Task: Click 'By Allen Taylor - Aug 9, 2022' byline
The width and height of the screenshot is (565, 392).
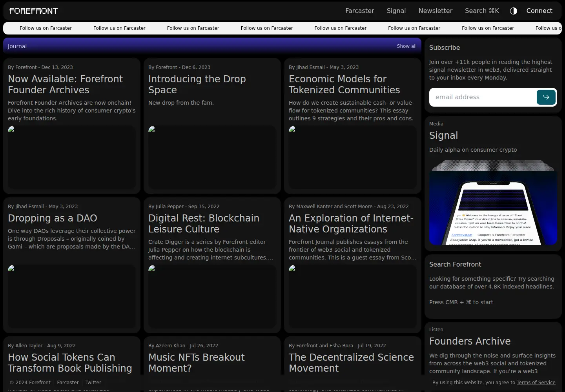Action: point(42,346)
